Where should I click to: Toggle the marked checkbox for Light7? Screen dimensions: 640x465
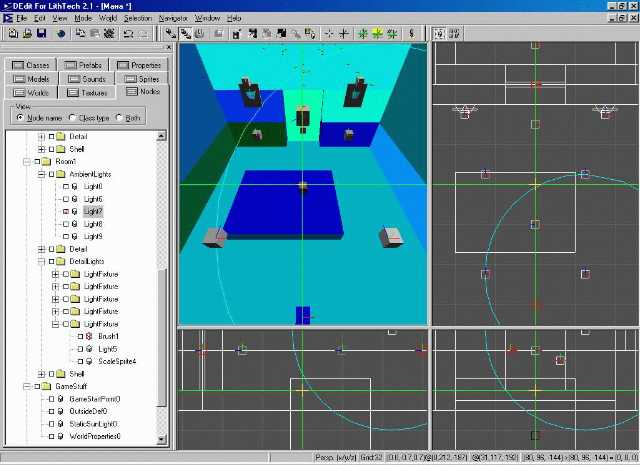click(x=66, y=211)
